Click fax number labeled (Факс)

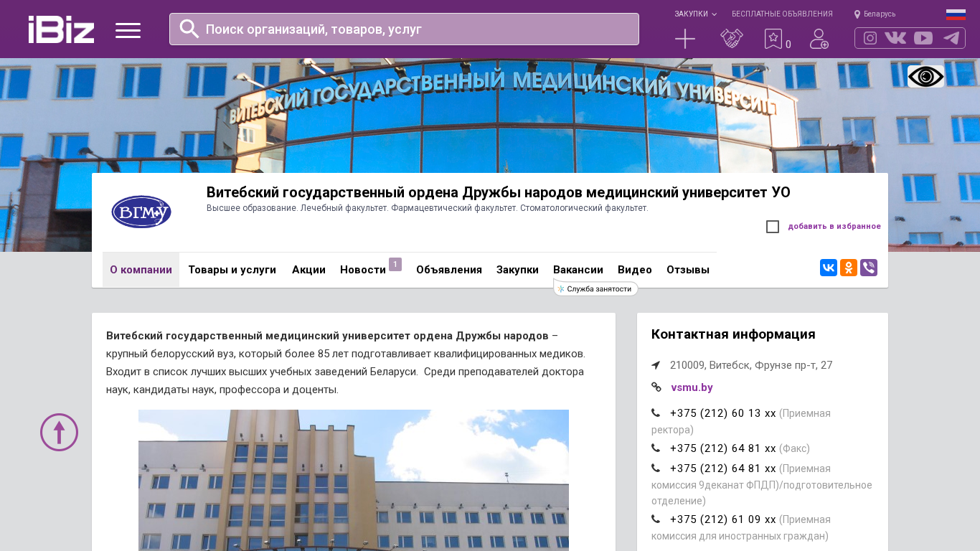coord(723,448)
